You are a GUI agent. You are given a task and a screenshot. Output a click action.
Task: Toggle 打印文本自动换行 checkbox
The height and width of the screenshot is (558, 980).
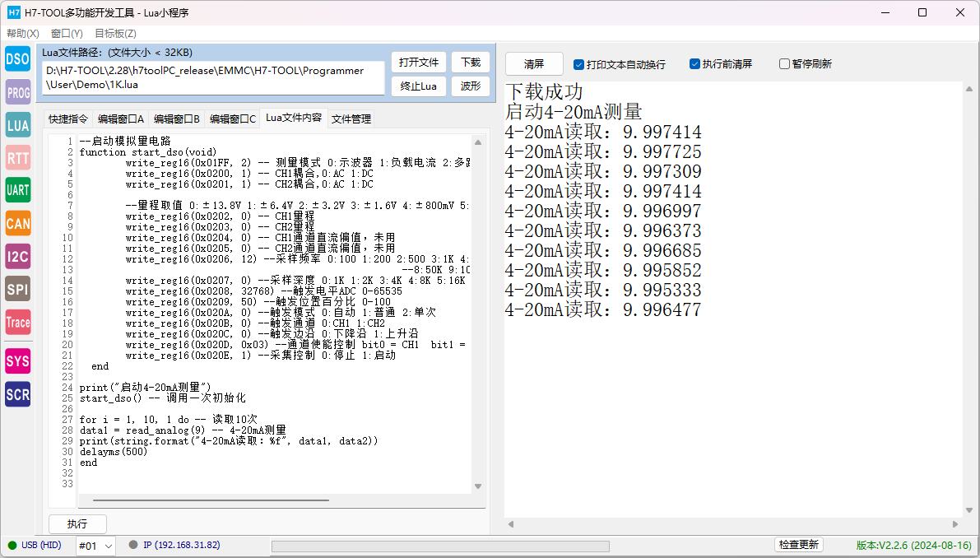pos(578,64)
